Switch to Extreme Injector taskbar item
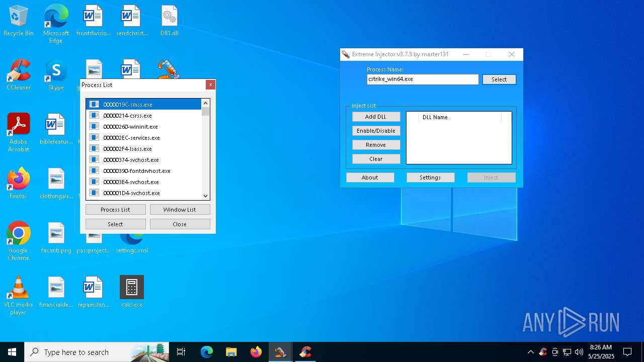The height and width of the screenshot is (362, 644). (280, 352)
